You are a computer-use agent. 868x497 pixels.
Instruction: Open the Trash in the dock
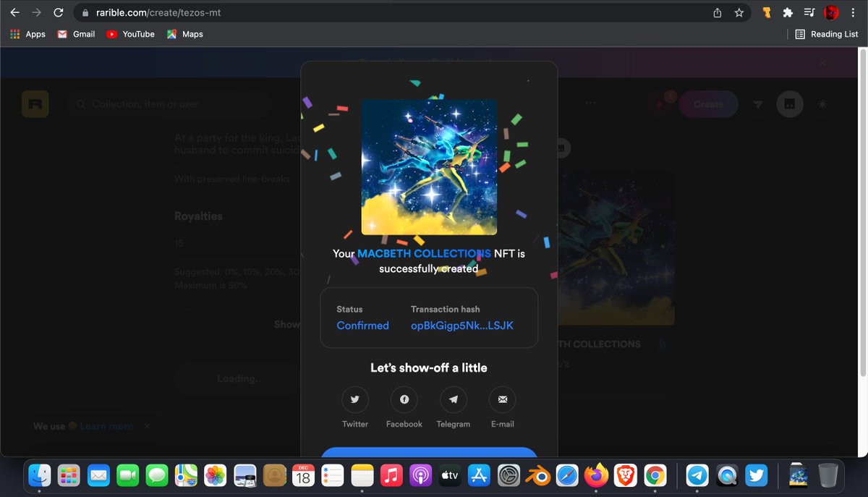click(827, 475)
